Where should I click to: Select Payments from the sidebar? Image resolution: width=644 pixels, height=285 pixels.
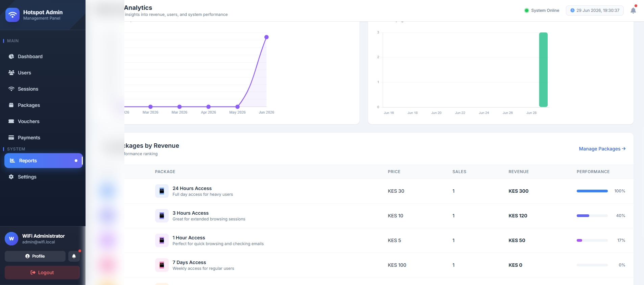click(43, 138)
